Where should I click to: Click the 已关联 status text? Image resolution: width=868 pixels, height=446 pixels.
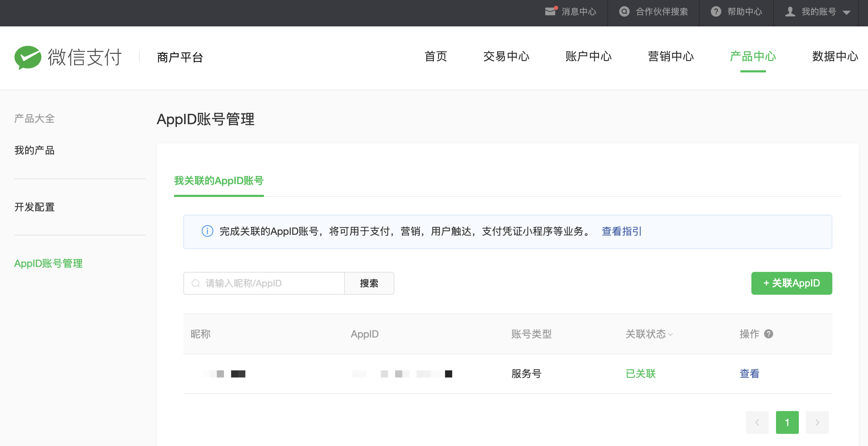641,374
